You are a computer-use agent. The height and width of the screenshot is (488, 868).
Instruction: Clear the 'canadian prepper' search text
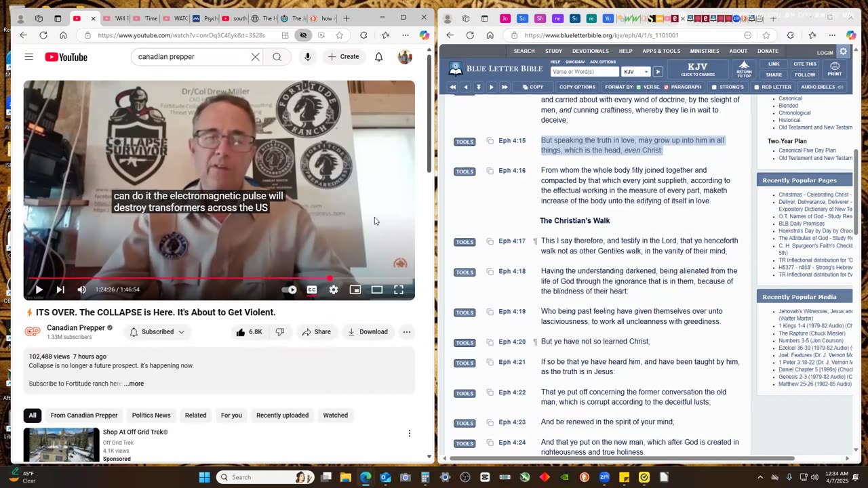coord(256,57)
